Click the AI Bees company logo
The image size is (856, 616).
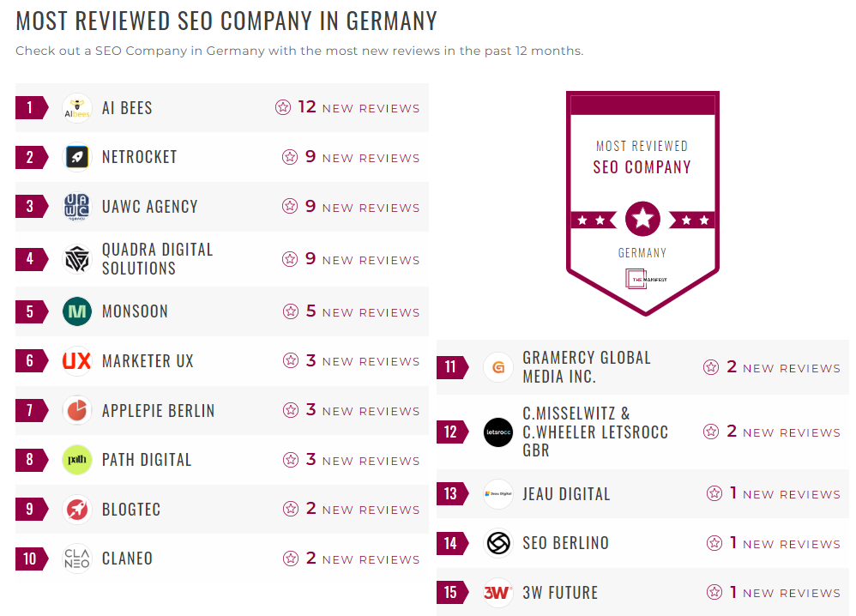click(75, 106)
